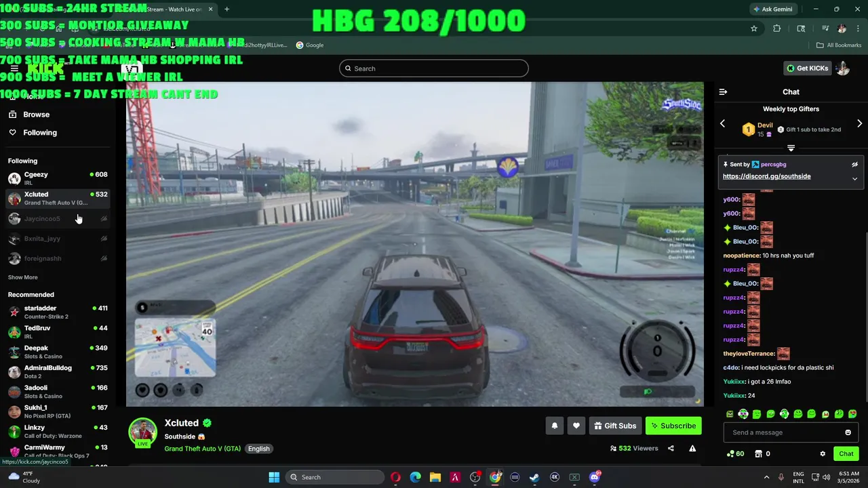Open Steam from the Windows taskbar
868x488 pixels.
click(x=534, y=477)
